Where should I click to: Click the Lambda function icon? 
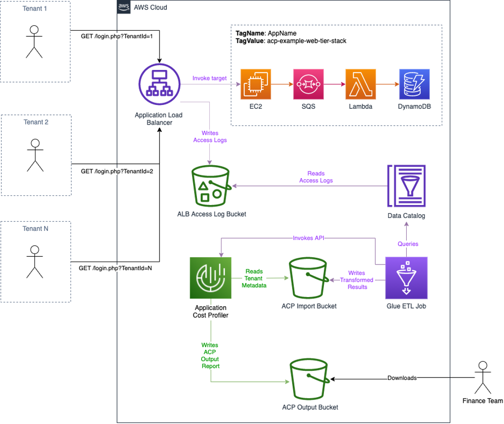[x=361, y=83]
